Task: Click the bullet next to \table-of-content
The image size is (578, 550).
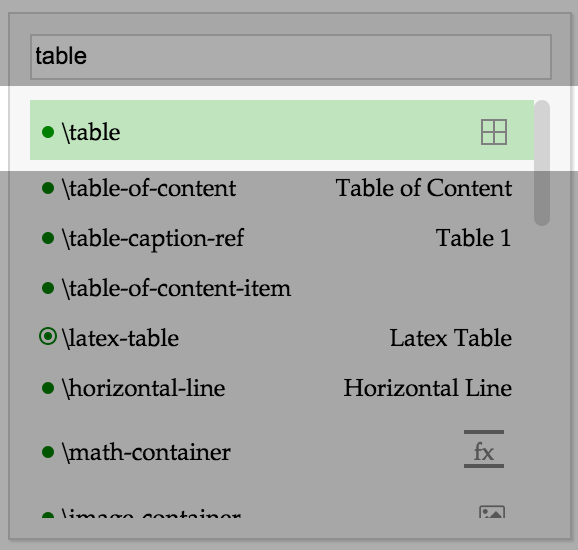Action: (48, 188)
